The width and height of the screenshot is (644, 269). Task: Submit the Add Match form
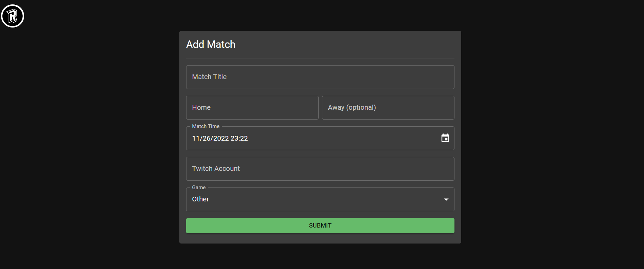click(x=320, y=226)
